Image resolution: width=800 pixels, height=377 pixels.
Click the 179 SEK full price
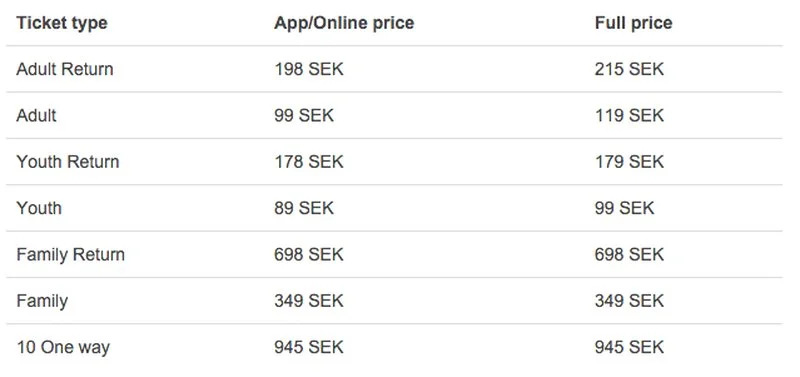629,162
